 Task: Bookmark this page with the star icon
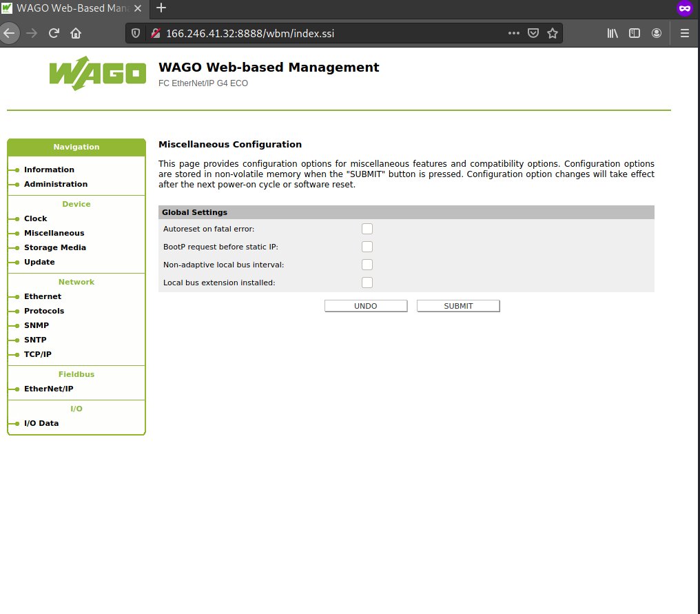[553, 33]
